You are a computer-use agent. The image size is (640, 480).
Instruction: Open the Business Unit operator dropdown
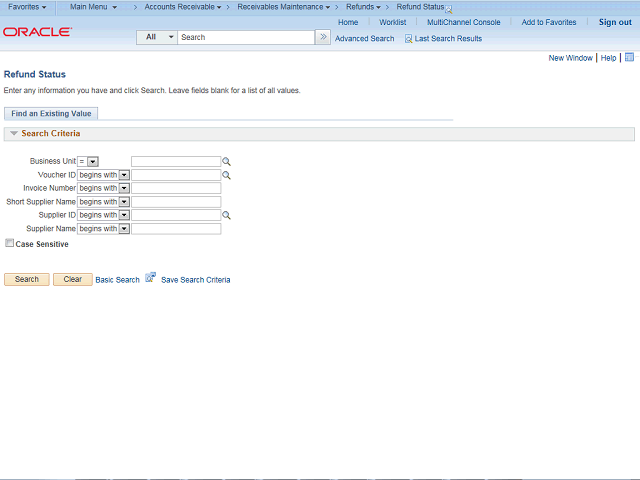coord(88,162)
